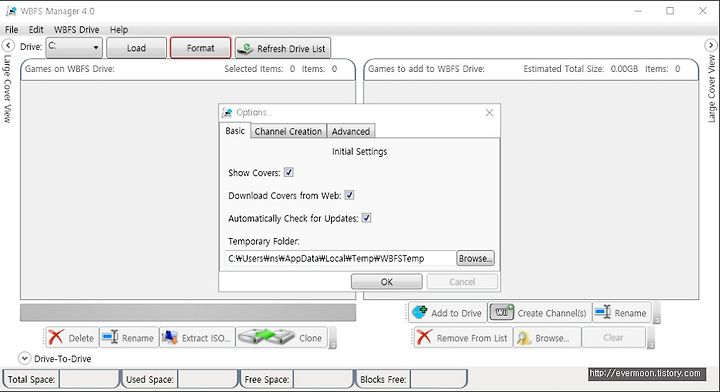Click 'Games to add to WBFS Drive:' label

click(x=426, y=69)
